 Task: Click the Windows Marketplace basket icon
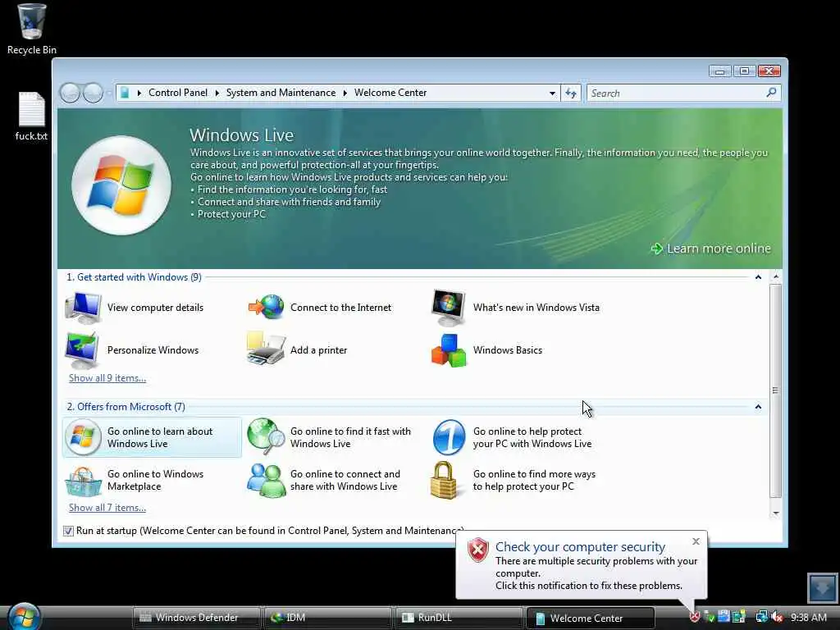[x=83, y=482]
